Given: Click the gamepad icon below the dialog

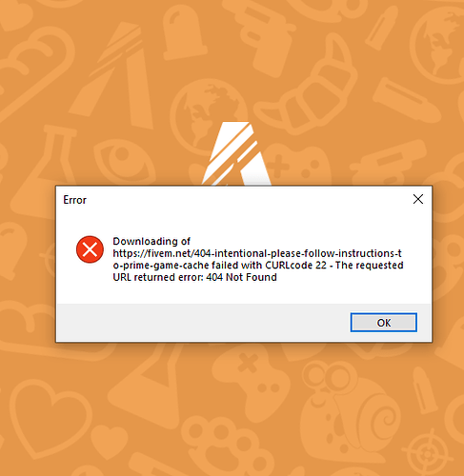Looking at the screenshot, I should click(x=251, y=378).
